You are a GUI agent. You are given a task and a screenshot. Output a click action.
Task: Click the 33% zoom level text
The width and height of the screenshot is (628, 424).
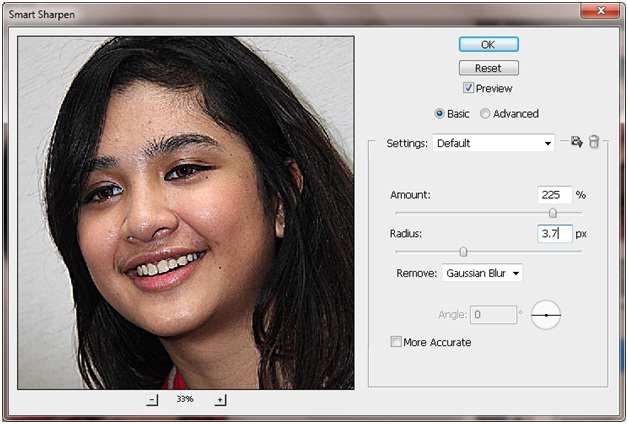185,399
